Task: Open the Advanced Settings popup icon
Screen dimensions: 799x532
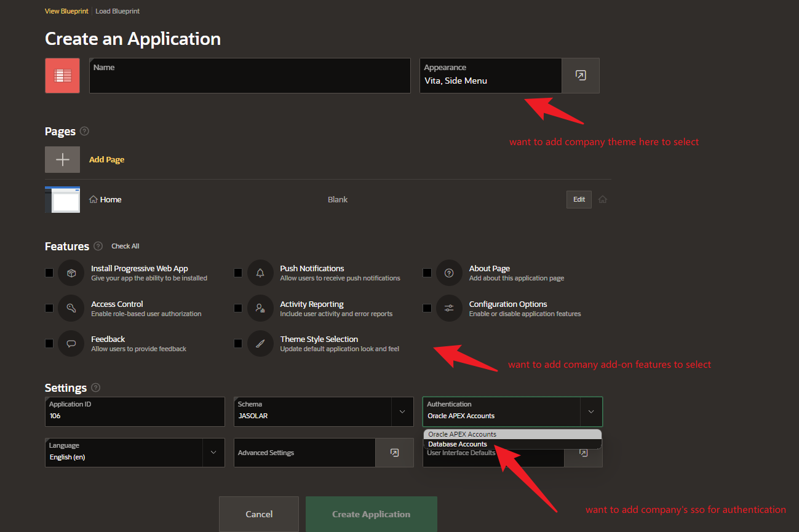Action: click(x=394, y=453)
